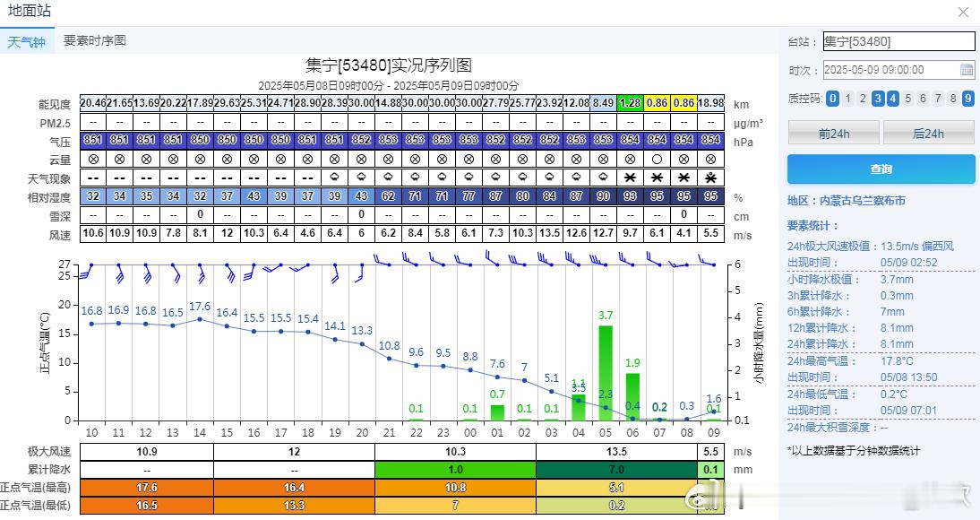This screenshot has height=520, width=980.
Task: Select relative humidity cell 90
Action: pos(603,196)
